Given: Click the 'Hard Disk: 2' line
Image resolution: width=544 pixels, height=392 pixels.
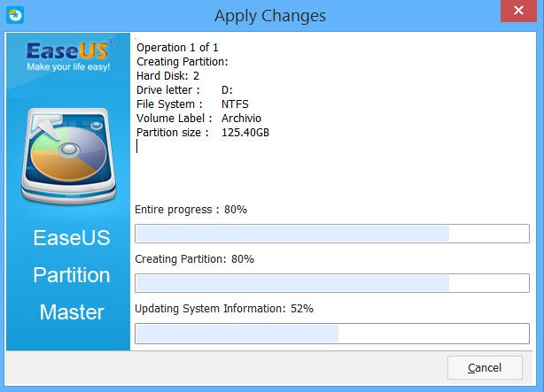Looking at the screenshot, I should tap(168, 76).
